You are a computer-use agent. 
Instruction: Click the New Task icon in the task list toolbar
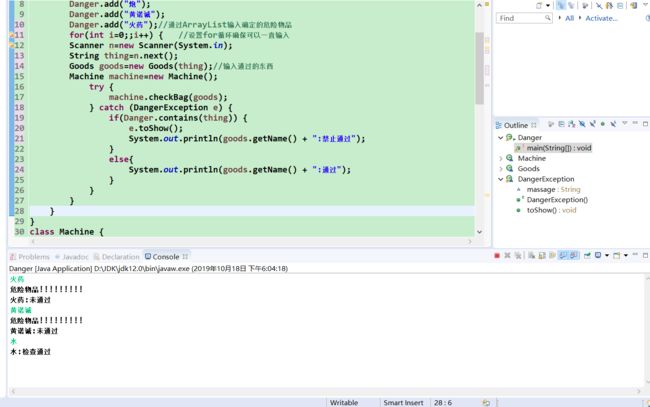[x=539, y=5]
